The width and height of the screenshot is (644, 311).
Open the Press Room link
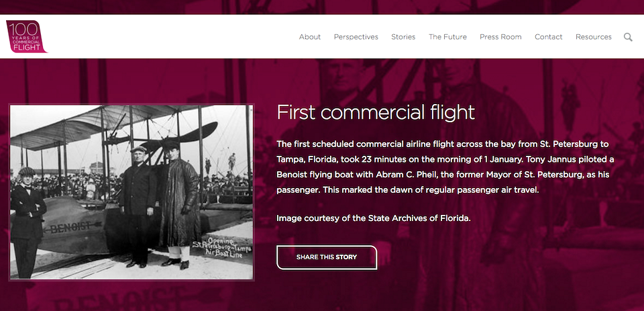[500, 37]
